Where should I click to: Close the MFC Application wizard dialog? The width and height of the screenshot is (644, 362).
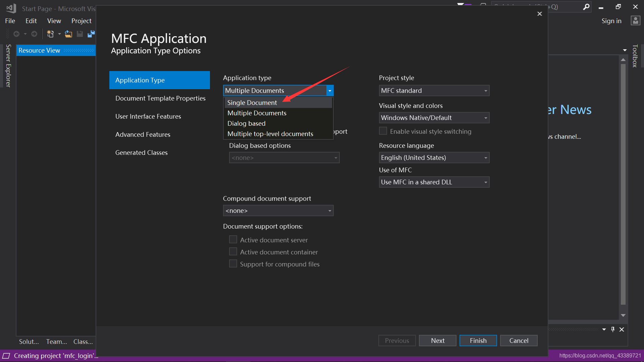(x=540, y=14)
